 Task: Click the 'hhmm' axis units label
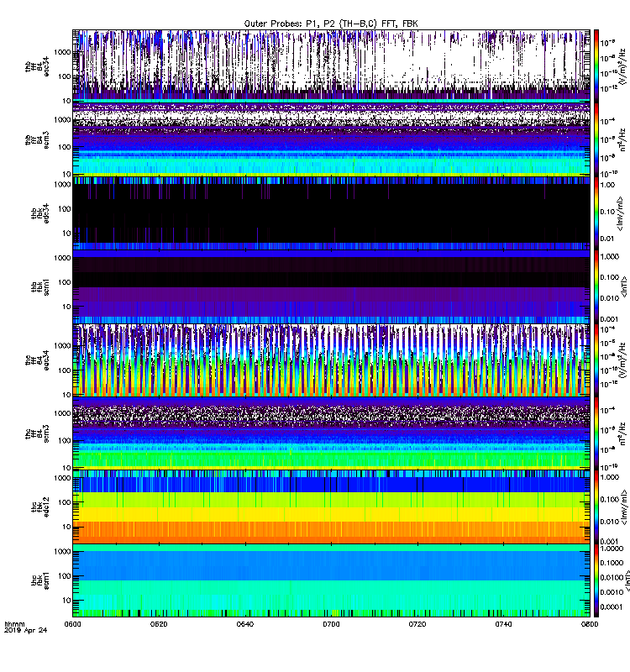14,624
